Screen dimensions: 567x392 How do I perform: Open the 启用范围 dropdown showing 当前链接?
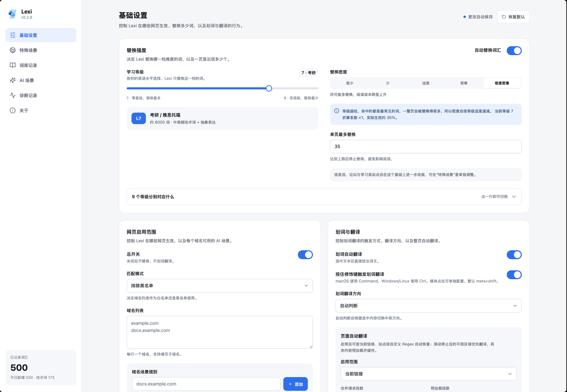428,374
